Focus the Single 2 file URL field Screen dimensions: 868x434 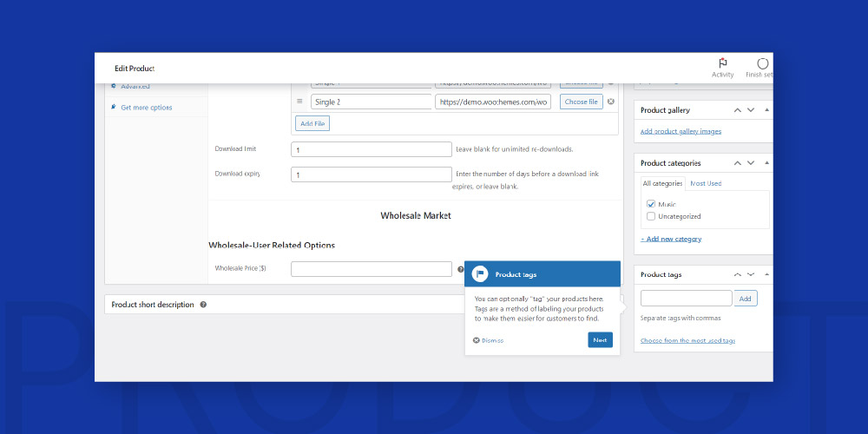[493, 102]
